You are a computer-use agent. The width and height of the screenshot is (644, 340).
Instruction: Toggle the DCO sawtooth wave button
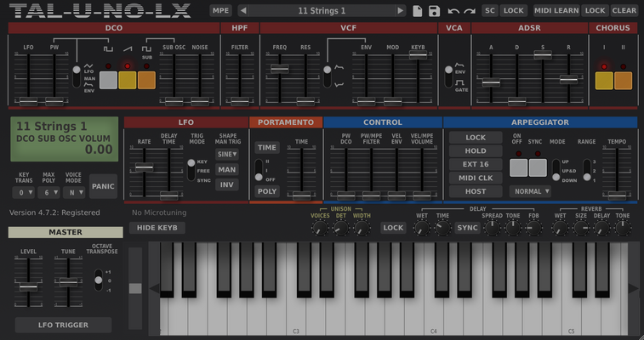click(x=128, y=80)
